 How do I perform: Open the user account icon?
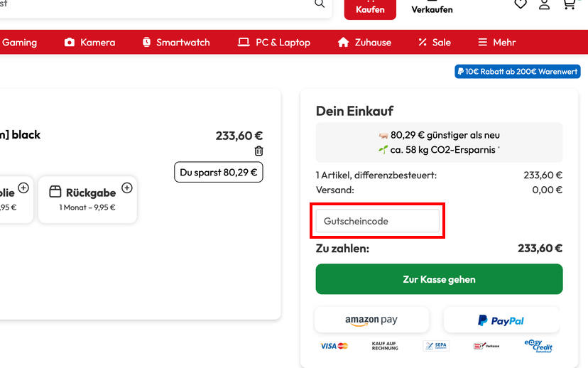pyautogui.click(x=544, y=4)
